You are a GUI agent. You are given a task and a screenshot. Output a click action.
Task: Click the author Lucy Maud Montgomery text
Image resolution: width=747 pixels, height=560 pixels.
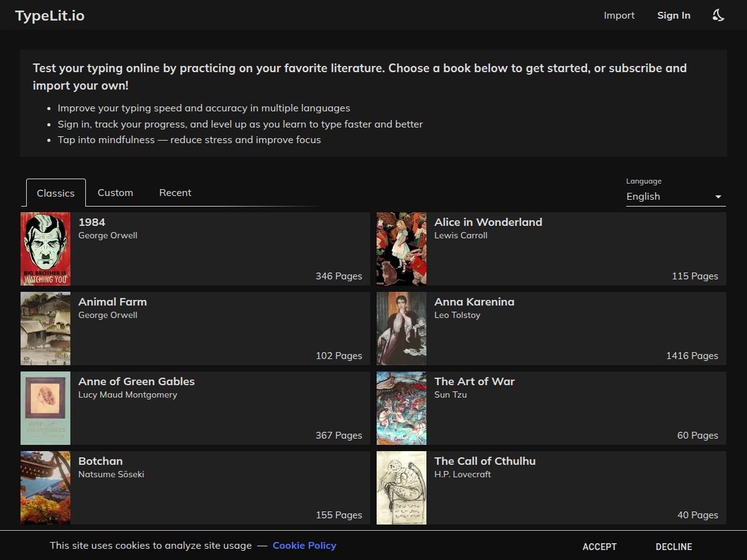coord(128,394)
